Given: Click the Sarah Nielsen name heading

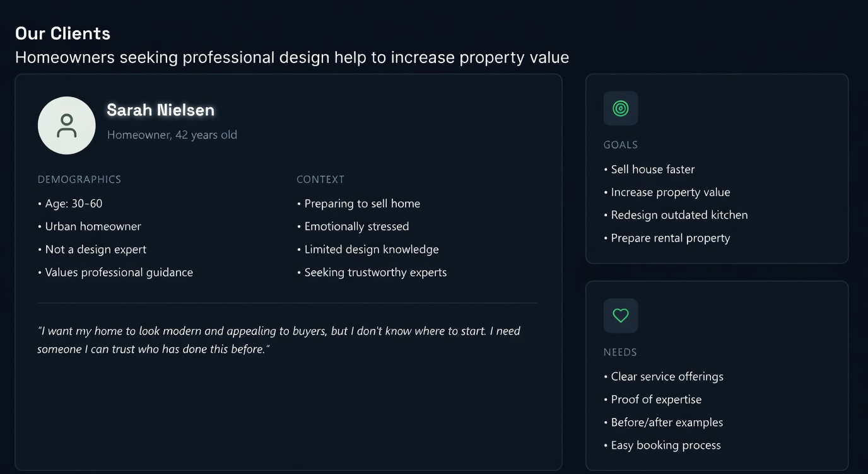Looking at the screenshot, I should point(160,110).
